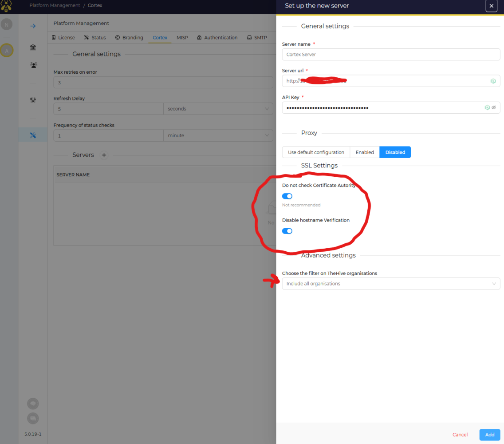This screenshot has height=444, width=504.
Task: Click the settings sliders icon in sidebar
Action: 33,100
